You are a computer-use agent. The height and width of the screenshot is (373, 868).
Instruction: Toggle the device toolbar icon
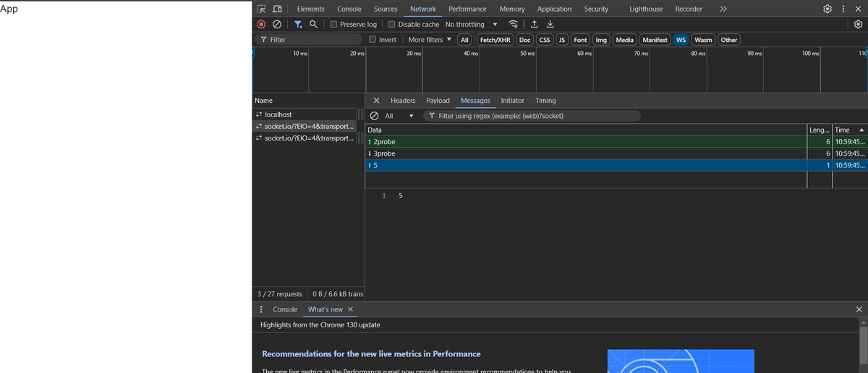pos(278,9)
